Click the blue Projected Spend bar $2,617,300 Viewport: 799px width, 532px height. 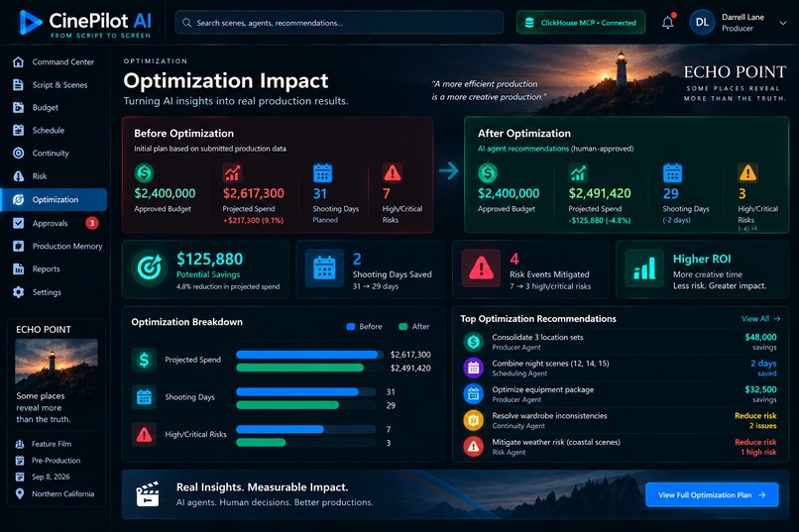(x=306, y=355)
